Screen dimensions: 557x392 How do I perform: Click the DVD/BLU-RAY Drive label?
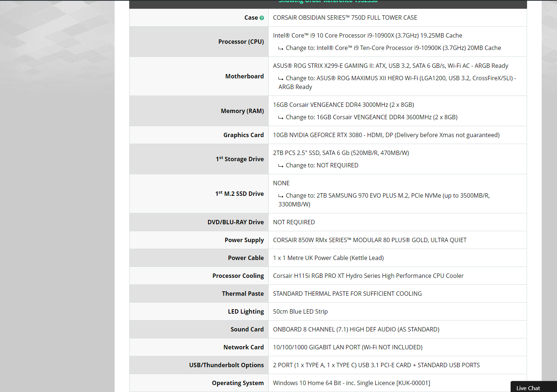coord(235,222)
